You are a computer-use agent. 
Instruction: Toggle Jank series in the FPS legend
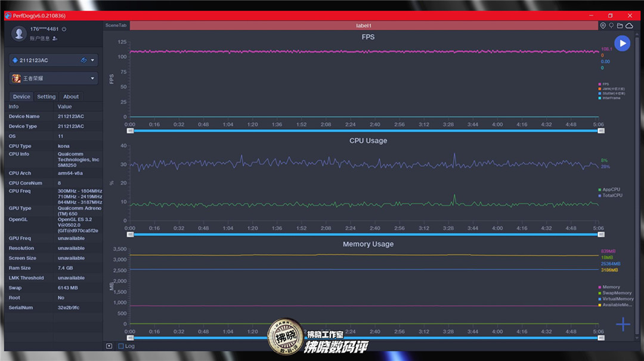pos(612,89)
